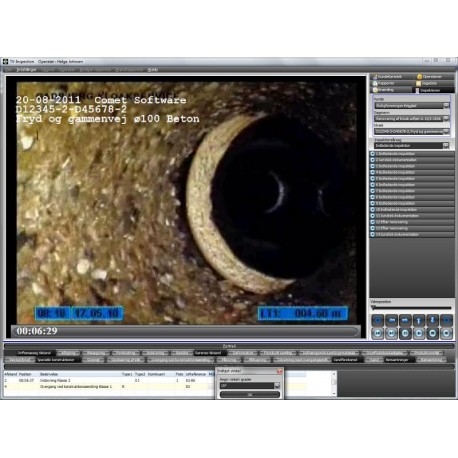Click the Bemærkninger button
This screenshot has height=458, width=458.
click(399, 360)
